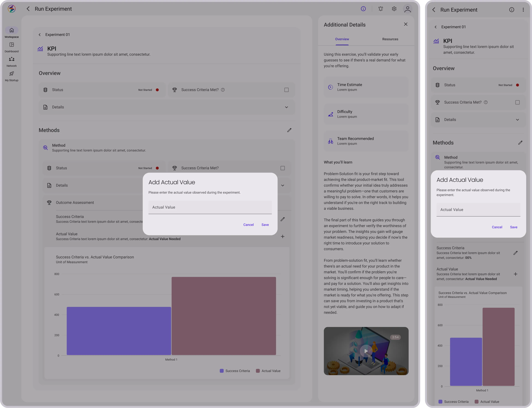The width and height of the screenshot is (532, 408).
Task: Go to Network sidebar icon
Action: 11,59
